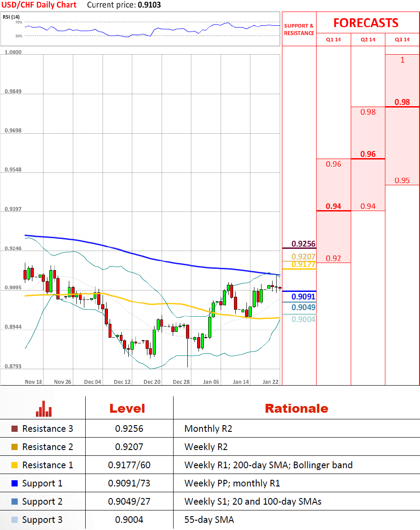The width and height of the screenshot is (420, 530).
Task: Select the Resistance 1 row label
Action: click(x=48, y=465)
